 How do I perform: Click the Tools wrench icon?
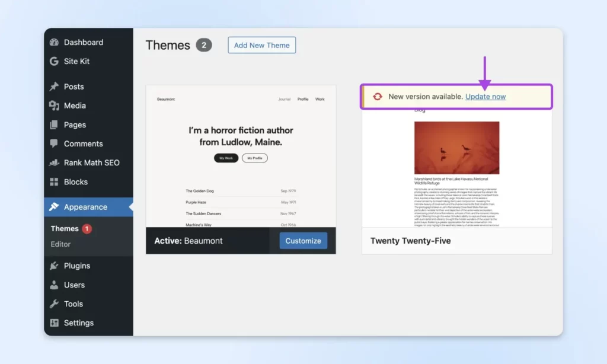click(54, 304)
